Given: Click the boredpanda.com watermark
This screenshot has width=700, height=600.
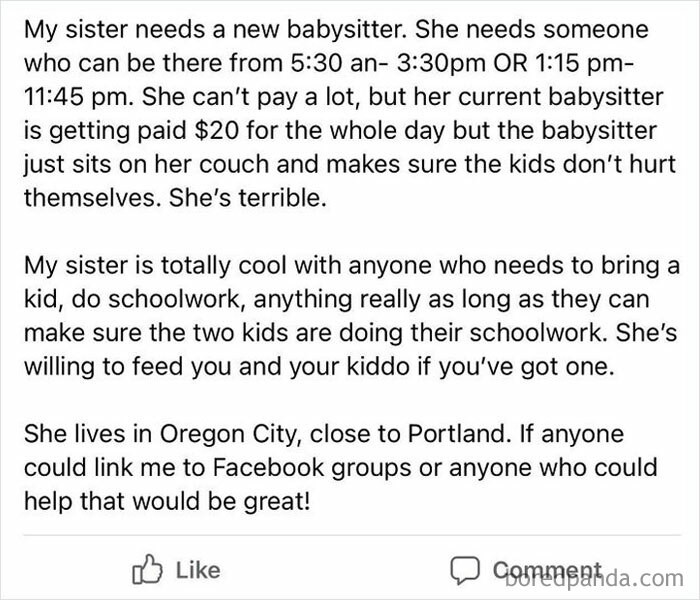Looking at the screenshot, I should pyautogui.click(x=595, y=579).
